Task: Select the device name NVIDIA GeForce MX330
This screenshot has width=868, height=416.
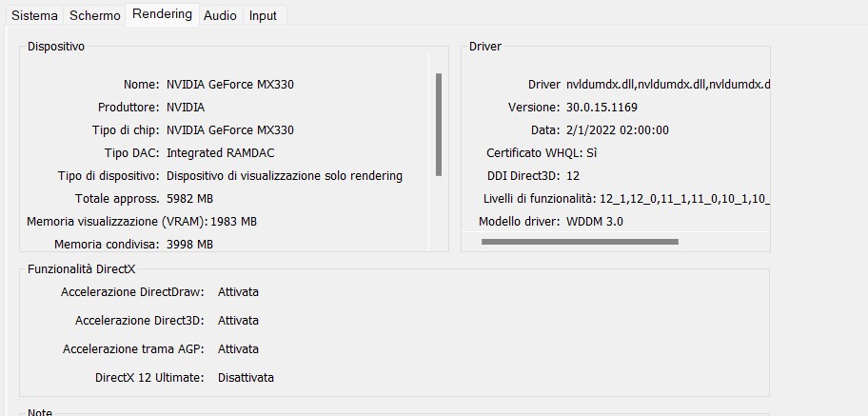Action: coord(230,85)
